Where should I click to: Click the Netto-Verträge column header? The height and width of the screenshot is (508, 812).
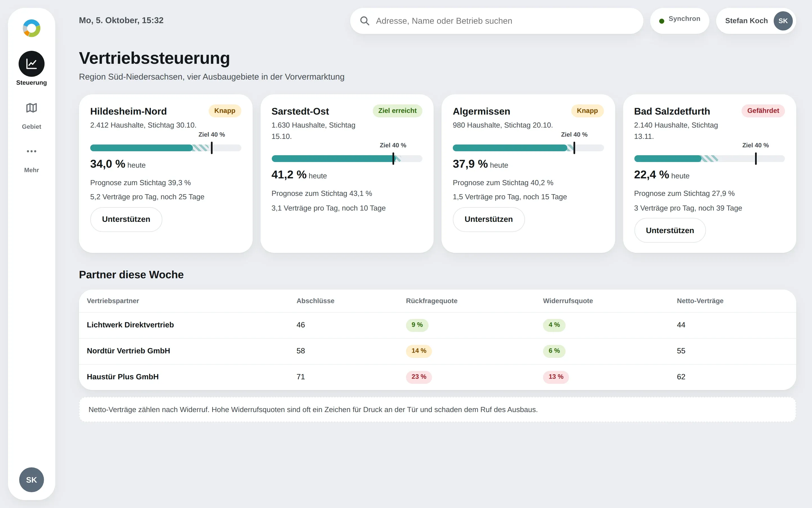point(700,301)
